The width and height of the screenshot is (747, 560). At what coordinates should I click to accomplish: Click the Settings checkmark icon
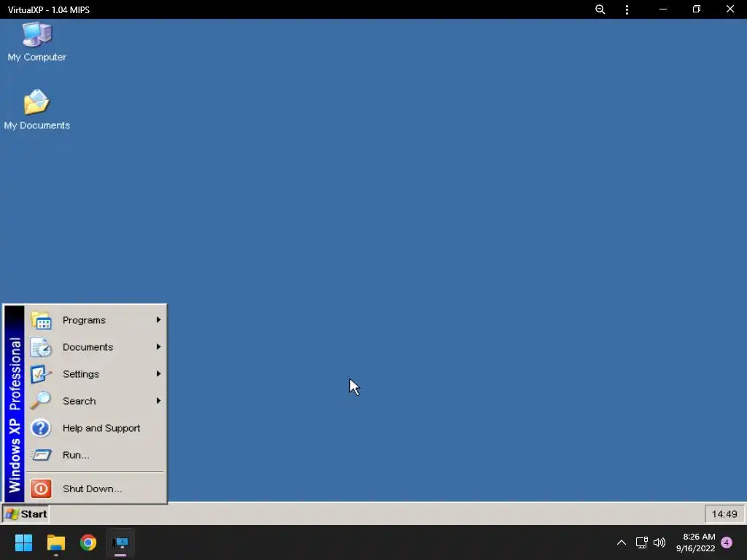41,374
